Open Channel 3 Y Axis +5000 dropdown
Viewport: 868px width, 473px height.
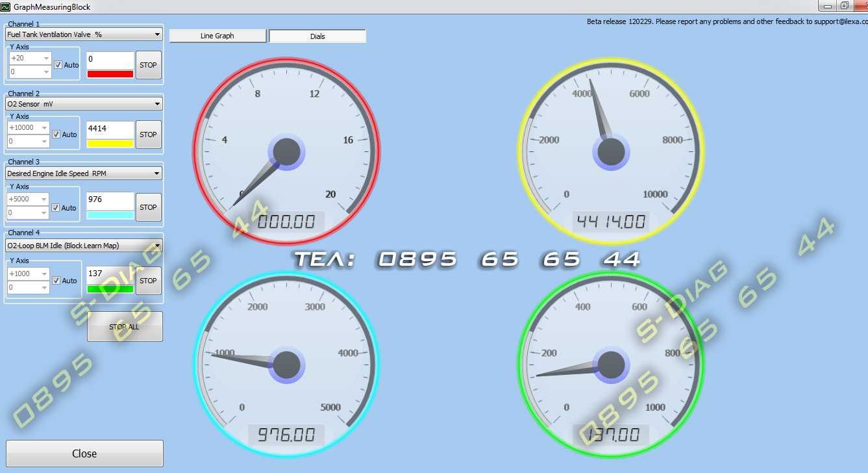(x=28, y=199)
